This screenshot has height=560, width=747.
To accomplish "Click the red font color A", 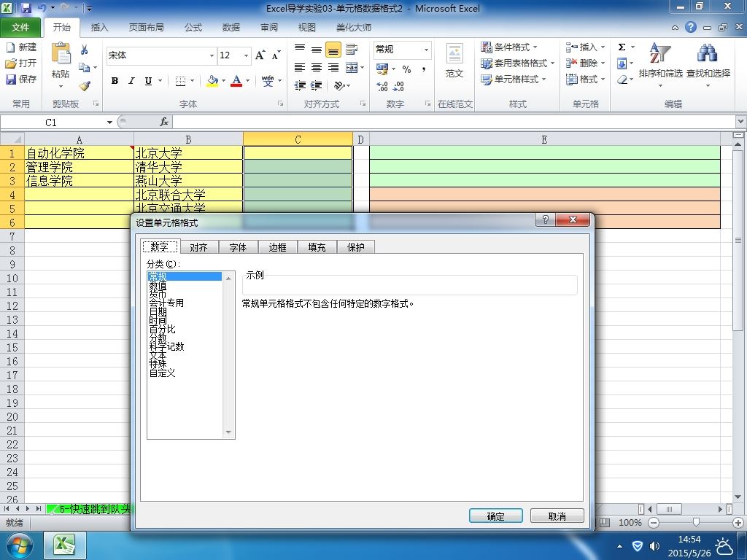I will [236, 81].
